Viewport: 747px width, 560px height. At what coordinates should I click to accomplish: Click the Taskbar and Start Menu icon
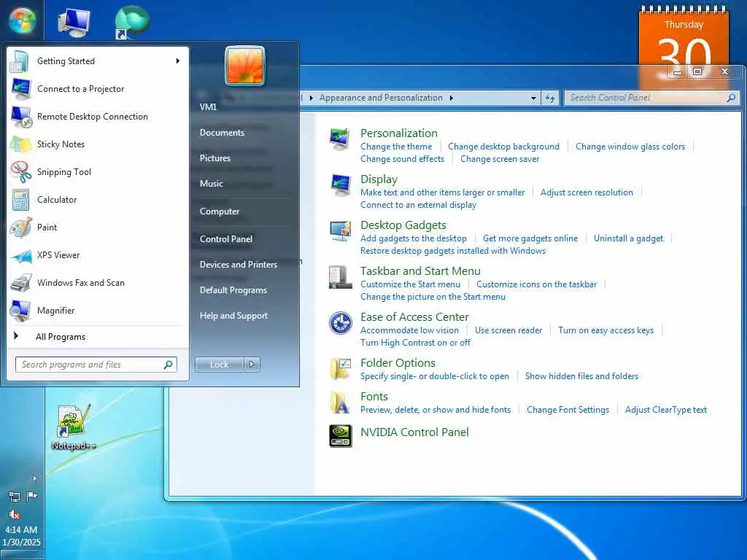point(340,277)
